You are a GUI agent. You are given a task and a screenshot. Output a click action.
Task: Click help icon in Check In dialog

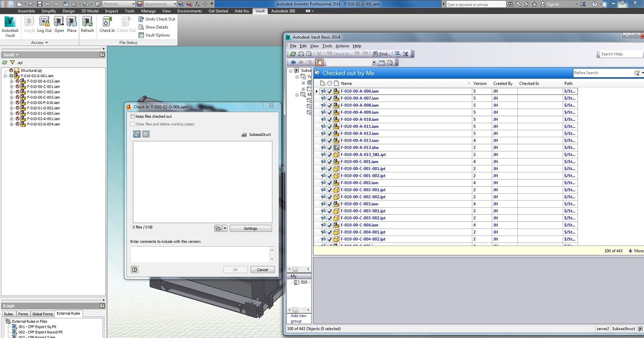pos(135,270)
